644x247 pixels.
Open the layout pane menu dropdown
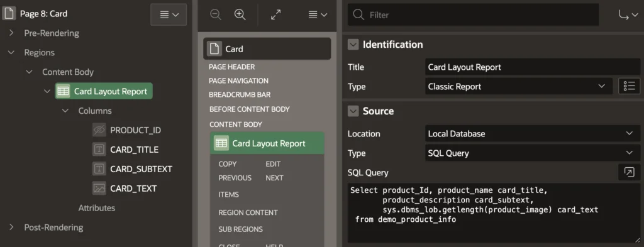click(x=318, y=14)
